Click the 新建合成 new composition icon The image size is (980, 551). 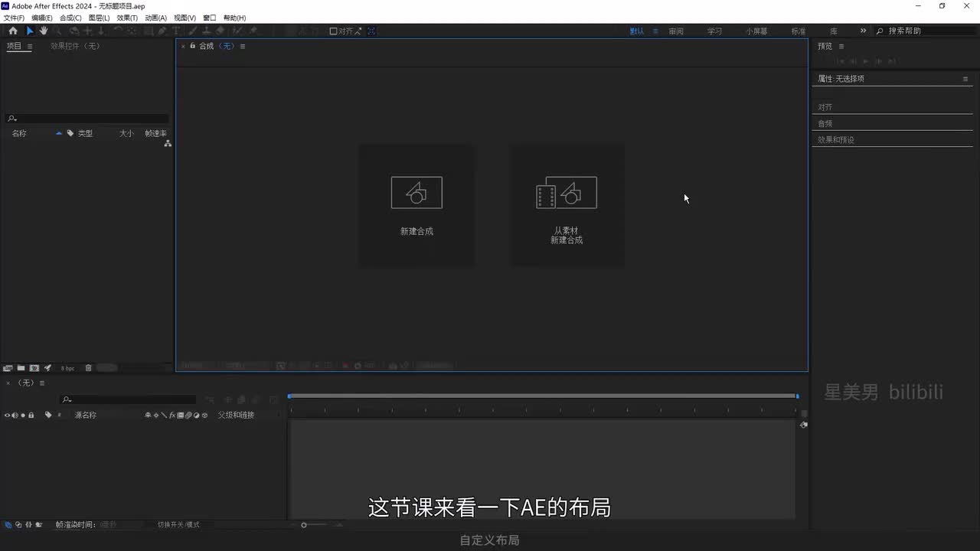[x=416, y=192]
